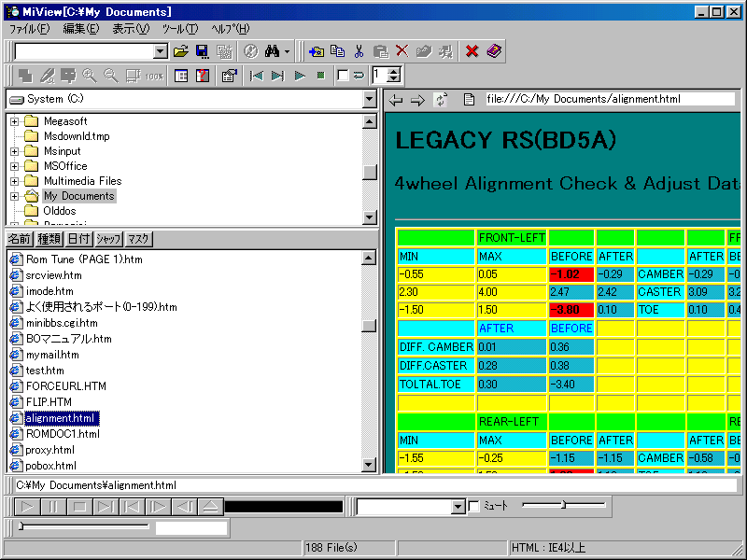
Task: Go forward with the preview pane right arrow
Action: tap(417, 100)
